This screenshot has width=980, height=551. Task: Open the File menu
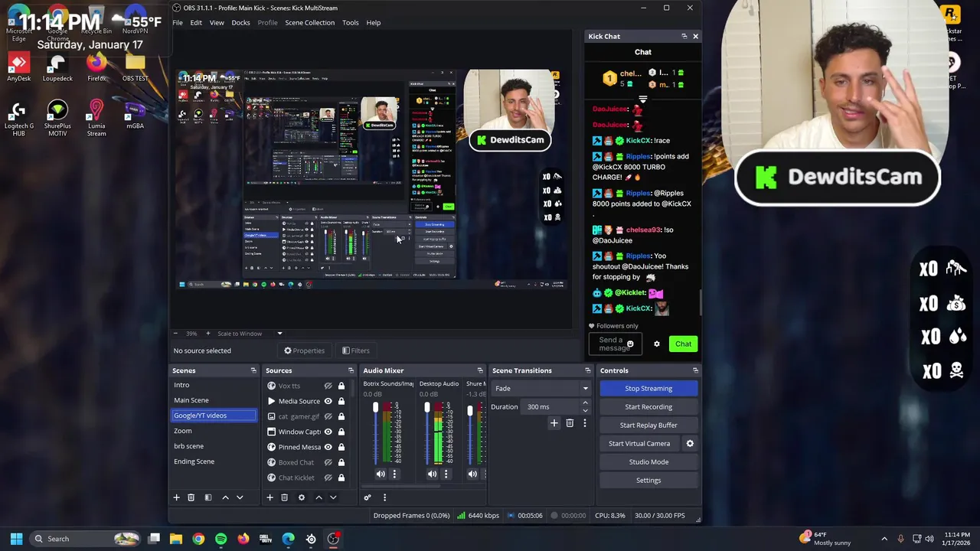(178, 22)
